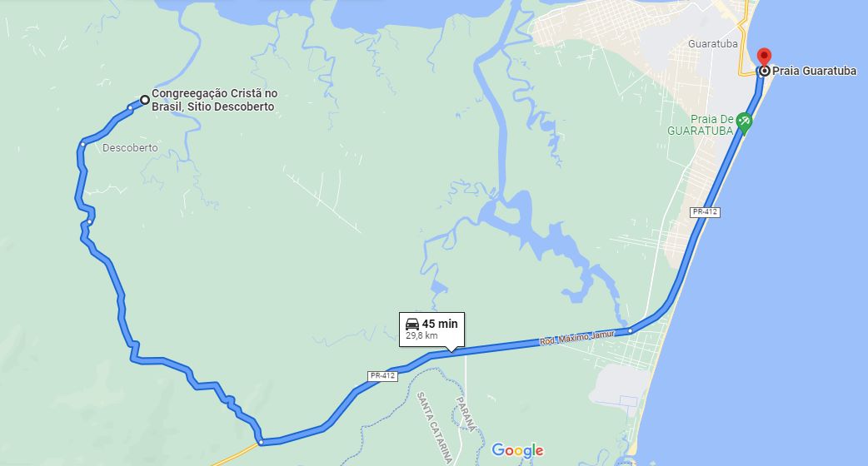Select the 45 min route info callout
The width and height of the screenshot is (868, 466).
(x=432, y=330)
